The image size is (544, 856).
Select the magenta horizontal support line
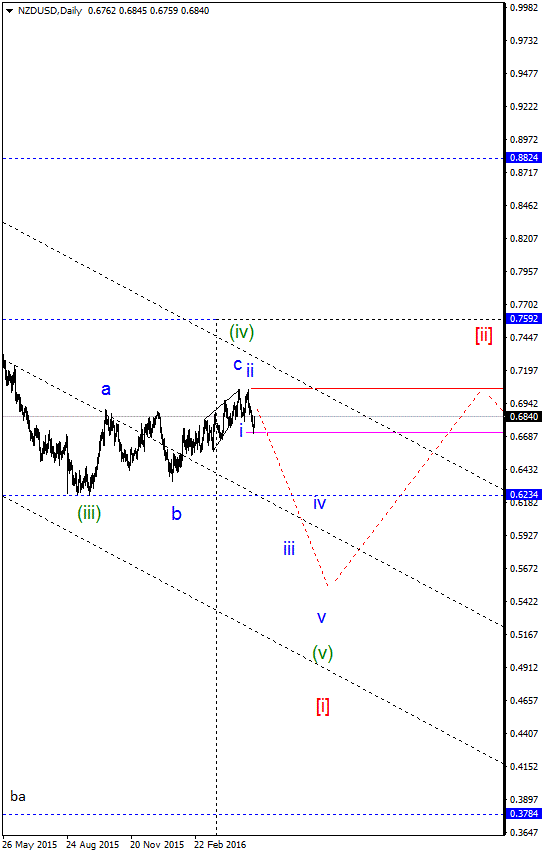click(x=375, y=432)
